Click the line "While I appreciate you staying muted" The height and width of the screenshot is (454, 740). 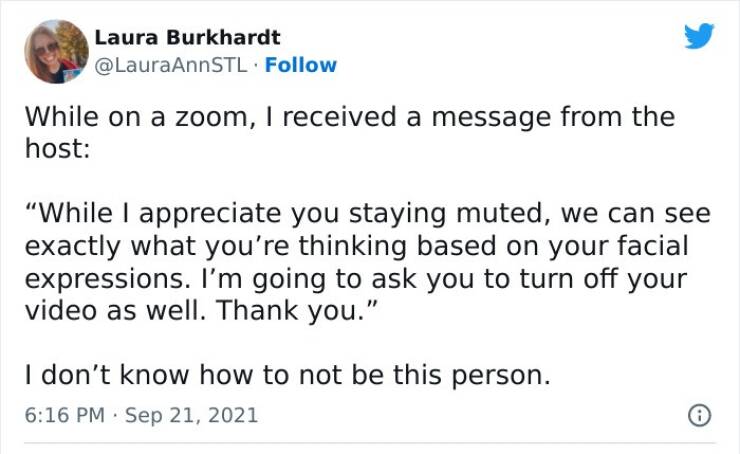(x=367, y=215)
